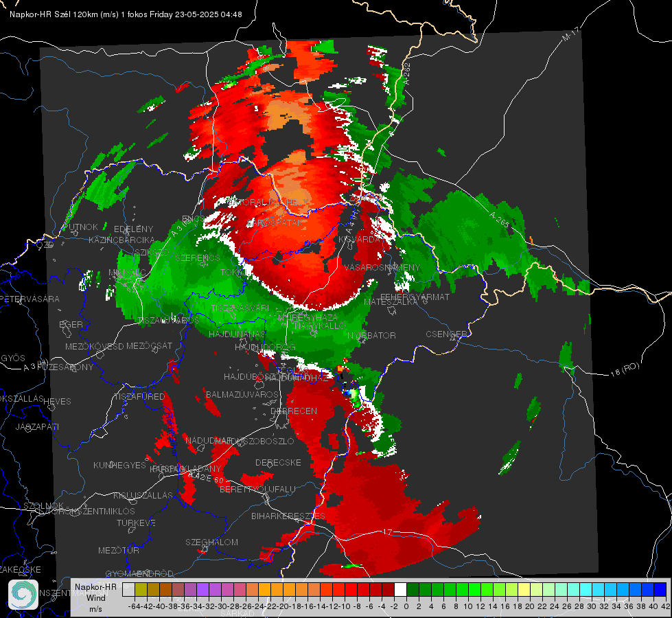
Task: Click the A-262 road label
Action: (407, 73)
